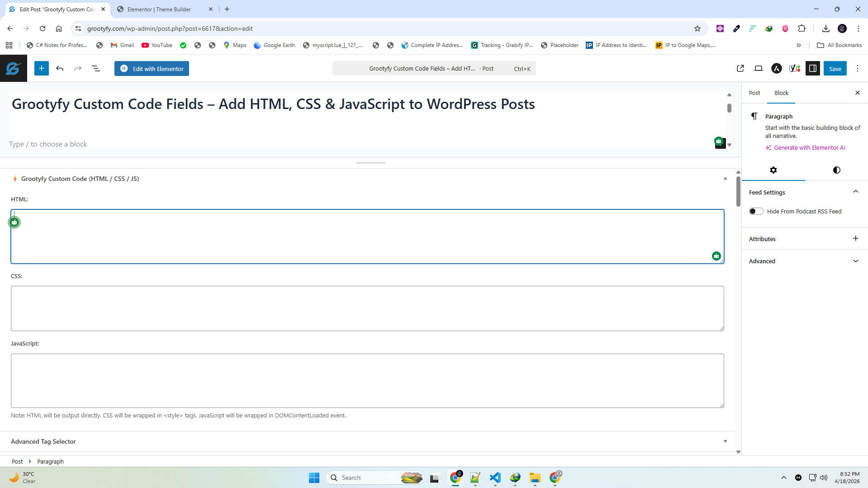Open the device preview laptop icon
The height and width of the screenshot is (488, 868).
pos(759,68)
